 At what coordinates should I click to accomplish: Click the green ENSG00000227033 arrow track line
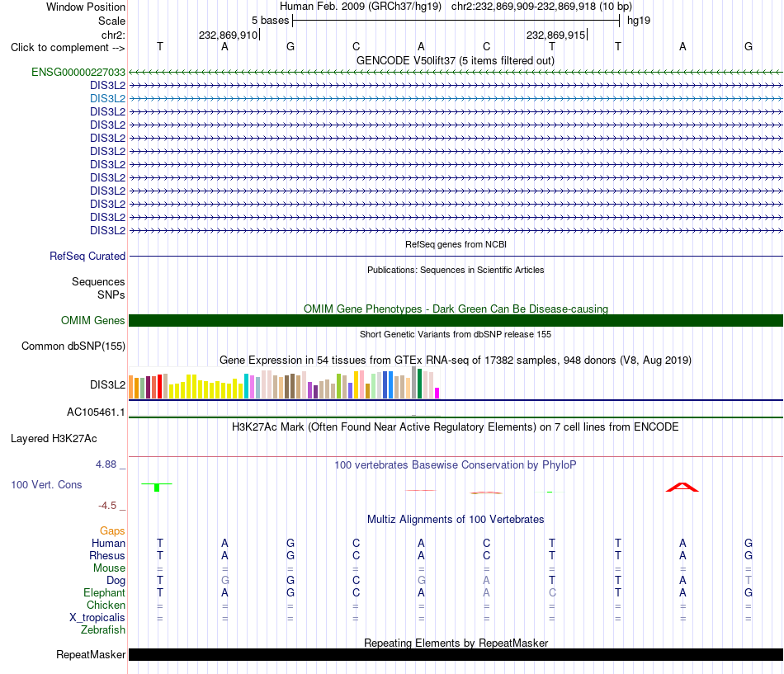click(x=456, y=72)
